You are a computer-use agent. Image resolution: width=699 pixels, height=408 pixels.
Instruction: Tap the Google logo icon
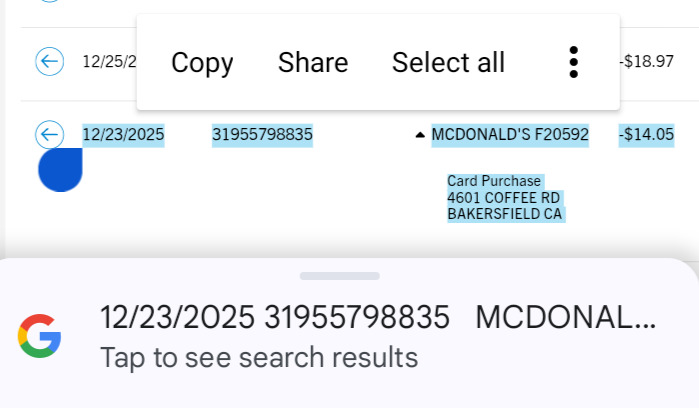pos(40,336)
